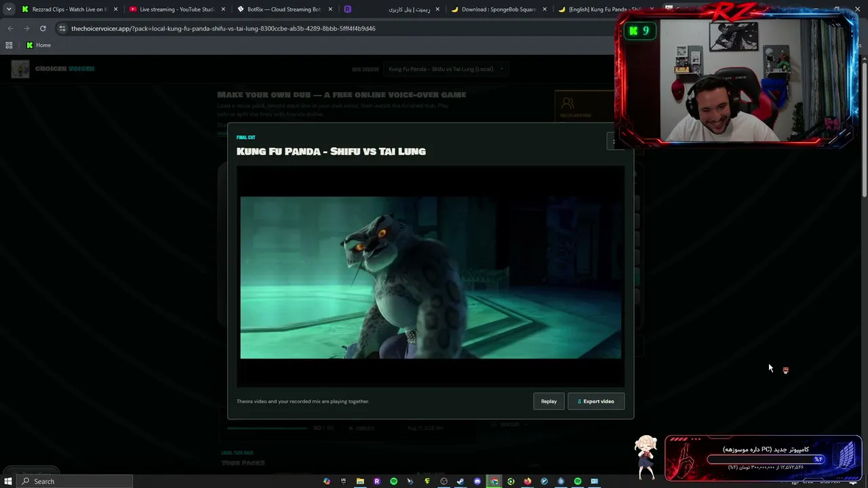The width and height of the screenshot is (868, 488).
Task: Open Discord from the taskbar
Action: tap(477, 481)
